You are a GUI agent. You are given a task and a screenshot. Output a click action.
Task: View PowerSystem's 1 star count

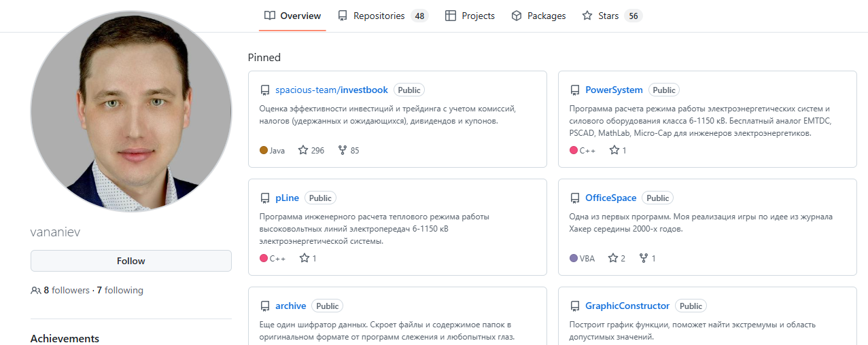[x=618, y=150]
